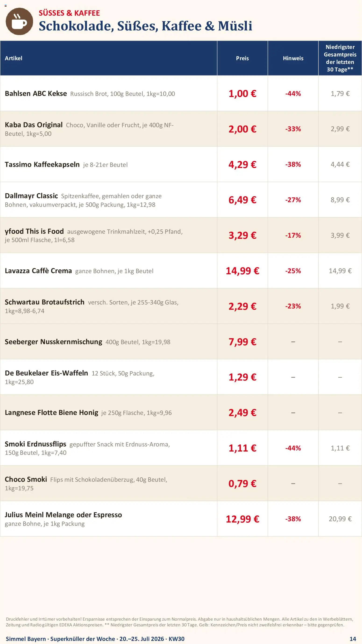Click the SÜSSES & KAFFEE category label
This screenshot has height=644, width=362.
(x=69, y=13)
